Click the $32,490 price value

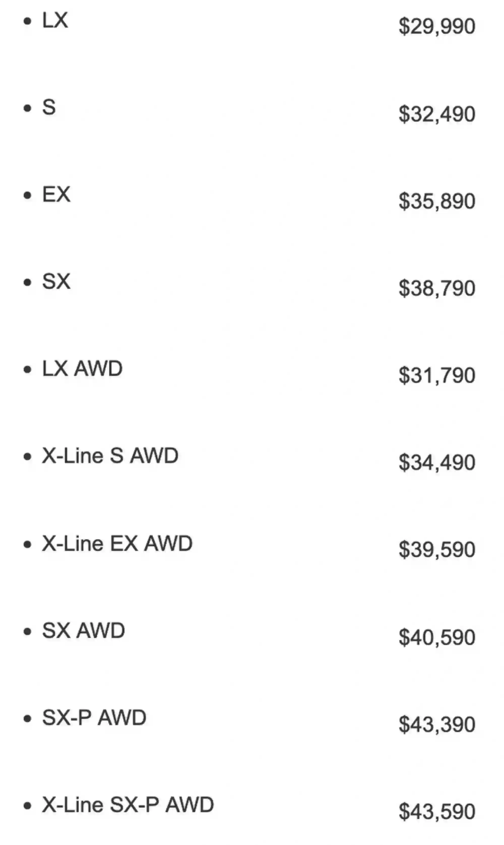tap(437, 114)
